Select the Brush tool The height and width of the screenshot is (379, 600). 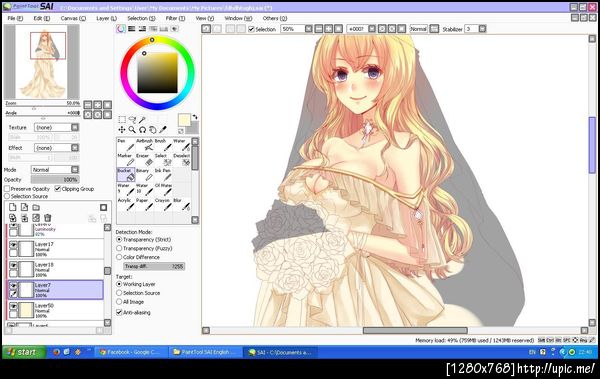click(x=163, y=145)
